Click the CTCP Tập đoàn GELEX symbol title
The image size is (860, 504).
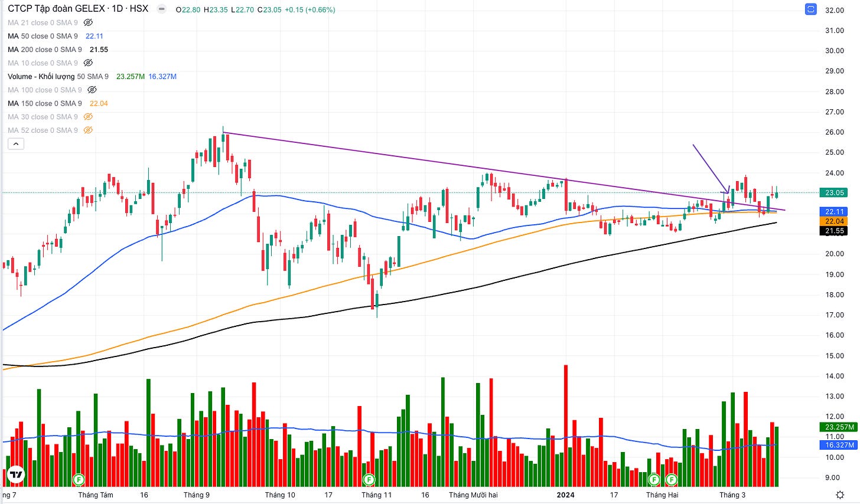tap(78, 9)
